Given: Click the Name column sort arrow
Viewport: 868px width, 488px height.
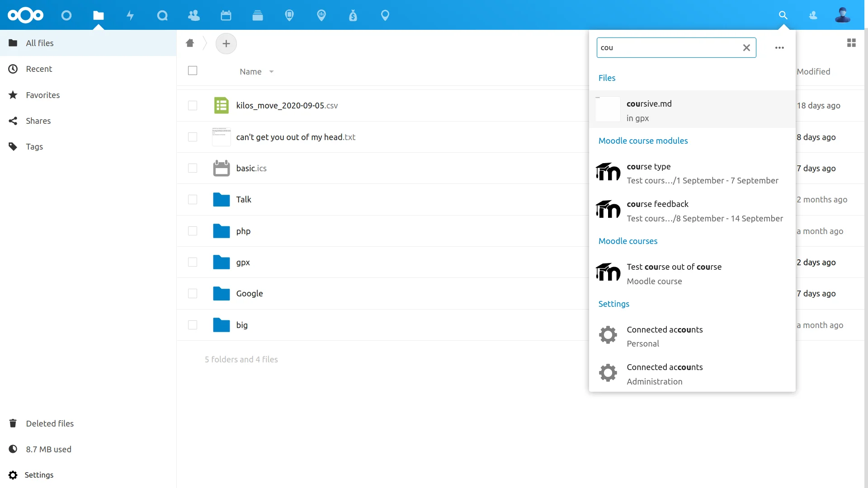Looking at the screenshot, I should pos(271,72).
